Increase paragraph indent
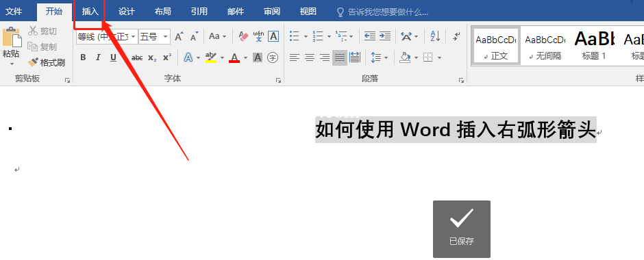This screenshot has width=644, height=260. pos(385,36)
